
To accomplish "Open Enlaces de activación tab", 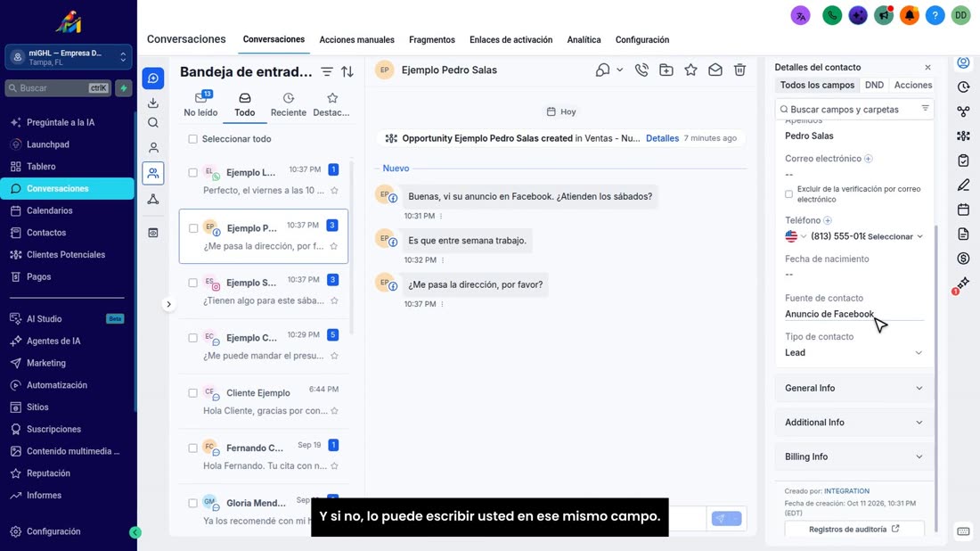I will click(x=510, y=39).
